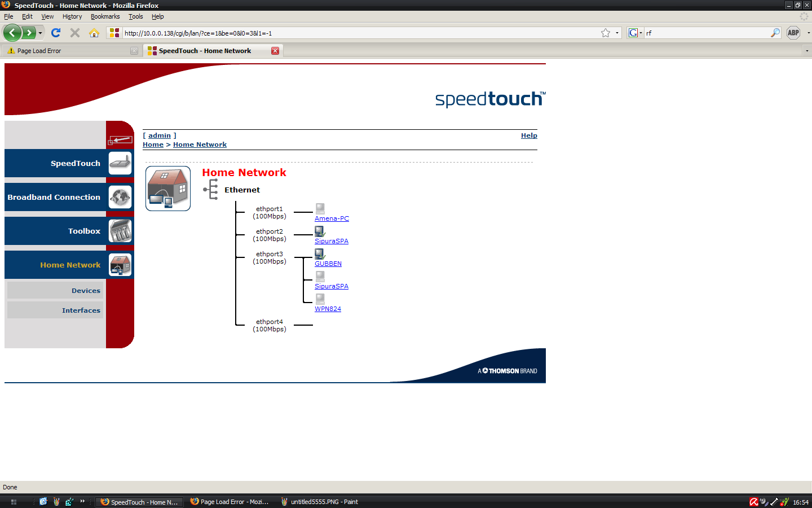812x508 pixels.
Task: Bookmark this page with the star
Action: pyautogui.click(x=606, y=33)
